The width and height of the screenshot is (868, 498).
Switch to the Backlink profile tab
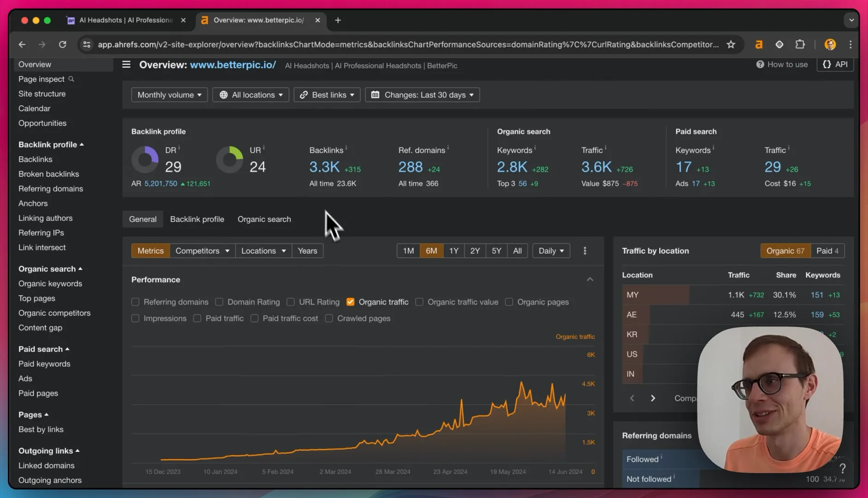click(x=197, y=219)
